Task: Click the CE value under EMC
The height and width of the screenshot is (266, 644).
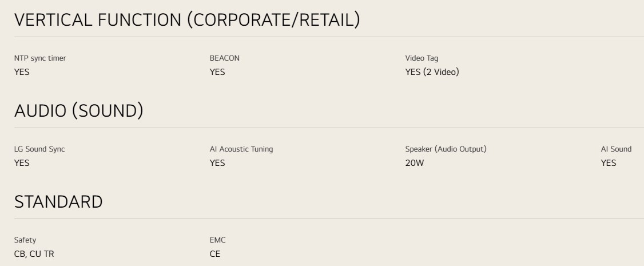Action: coord(215,254)
